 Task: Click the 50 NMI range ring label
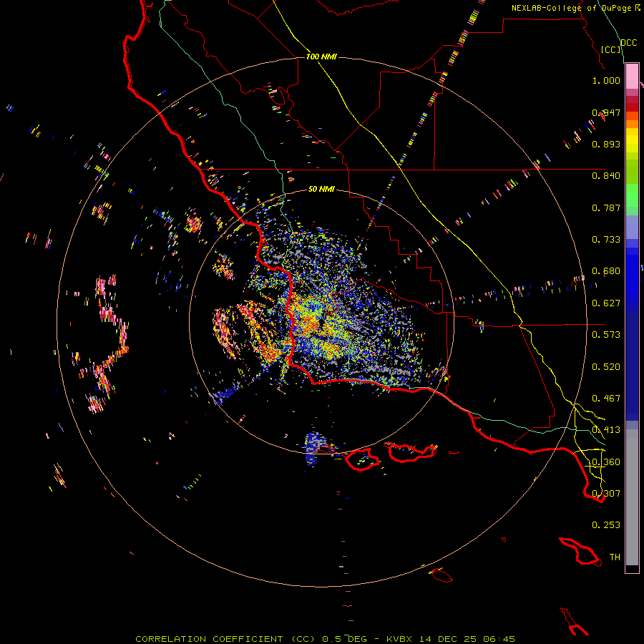coord(321,189)
